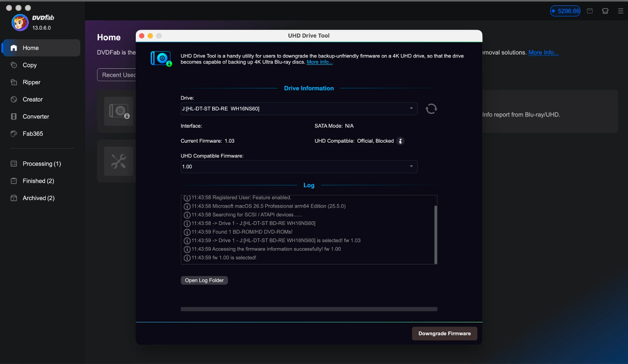Click the Downgrade Firmware button
The width and height of the screenshot is (628, 364).
click(x=445, y=333)
